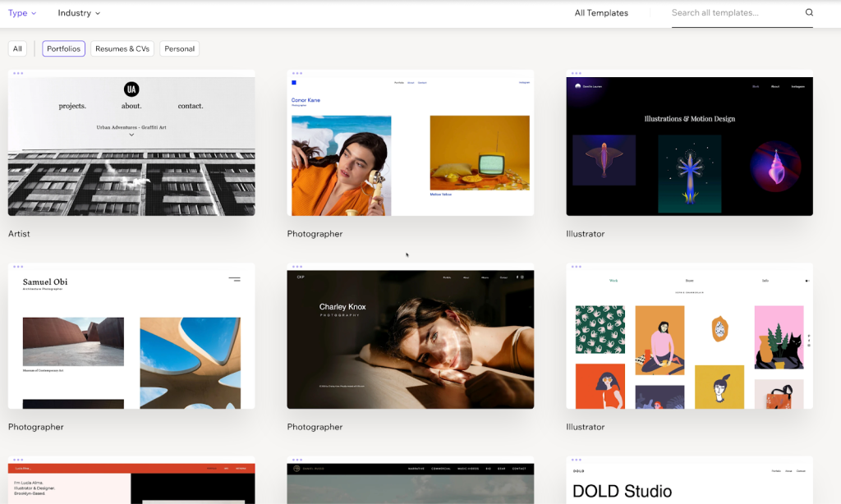
Task: Click the blue square logo in Conor Kane template
Action: click(293, 83)
